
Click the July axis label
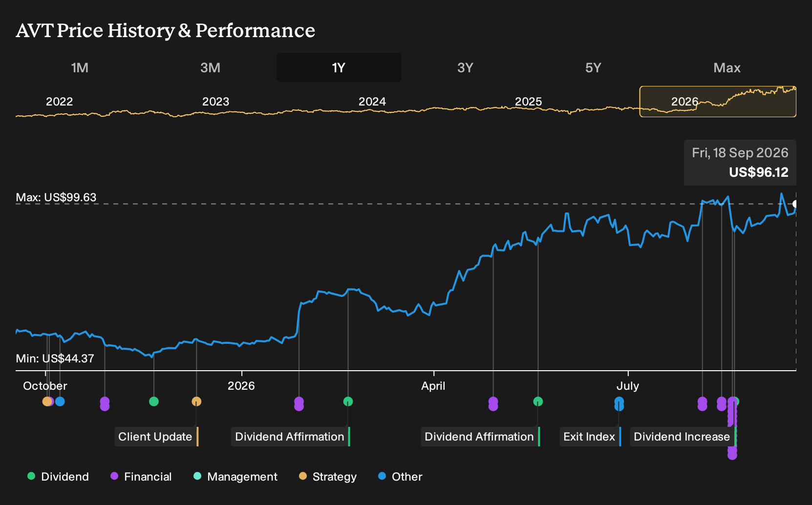[628, 386]
